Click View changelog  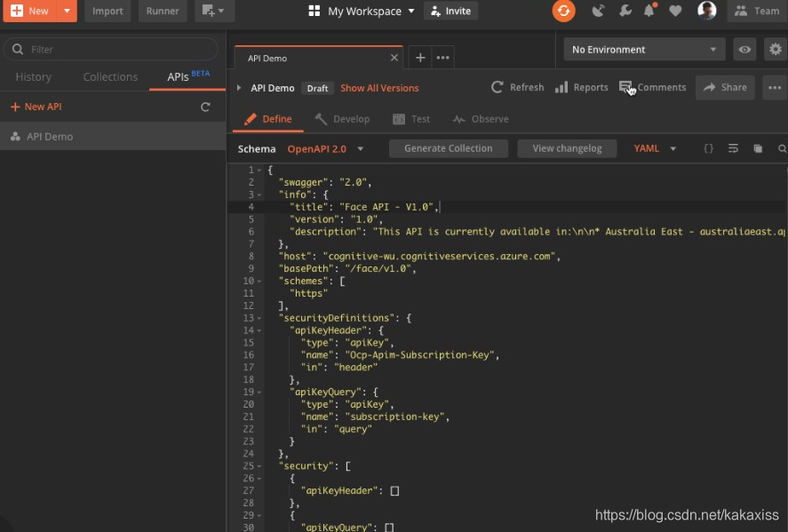567,148
